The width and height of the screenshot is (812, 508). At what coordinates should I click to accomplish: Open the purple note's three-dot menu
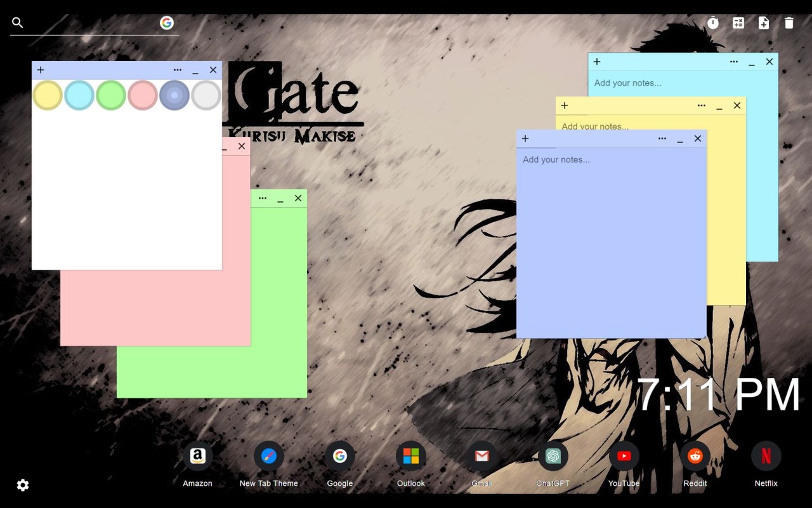pyautogui.click(x=662, y=138)
